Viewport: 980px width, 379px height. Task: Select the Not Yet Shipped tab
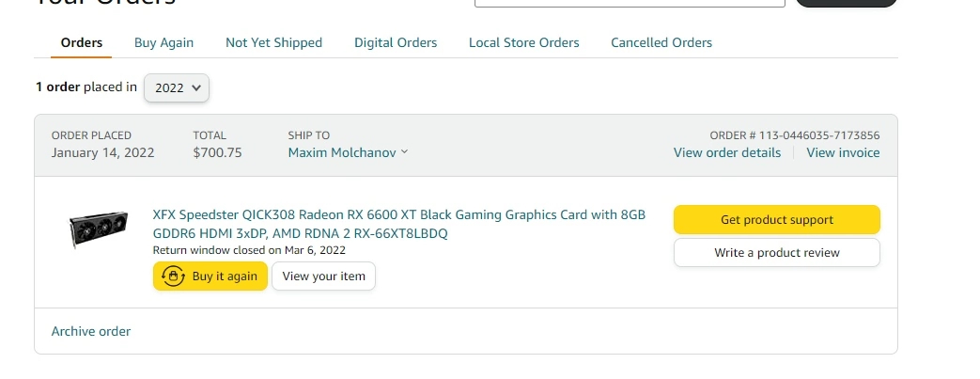click(273, 42)
